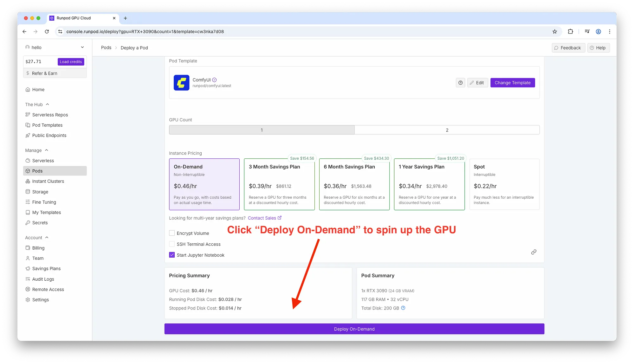Image resolution: width=634 pixels, height=364 pixels.
Task: Open Contact Sales link
Action: coord(264,218)
